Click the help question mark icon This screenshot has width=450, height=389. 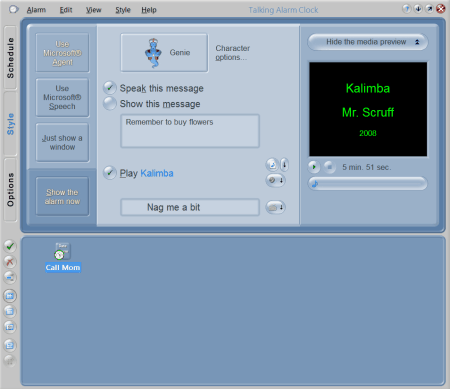point(407,9)
